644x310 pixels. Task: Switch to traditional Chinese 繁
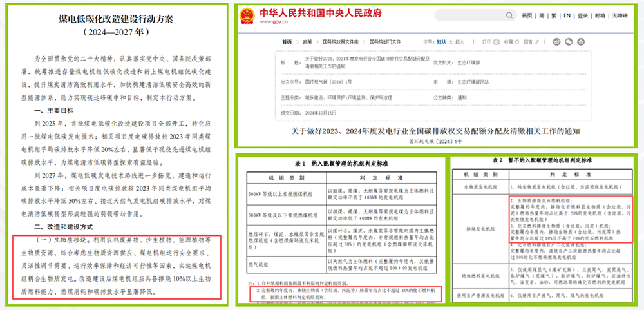click(x=554, y=15)
